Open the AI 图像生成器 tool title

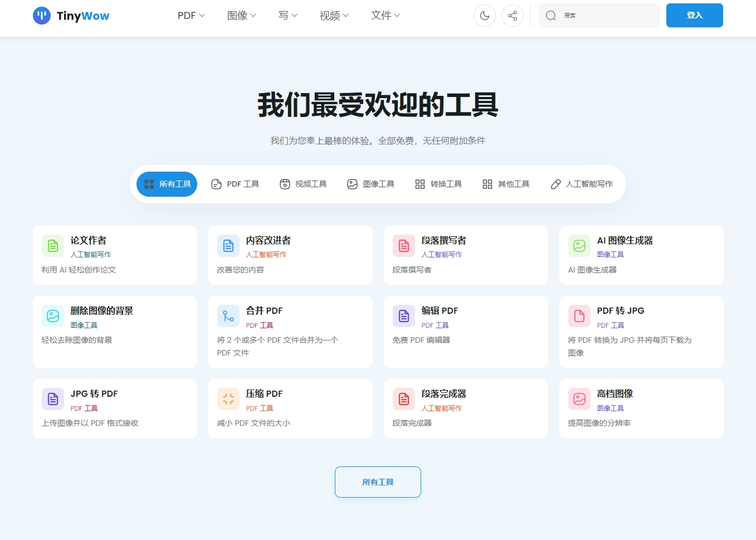(625, 240)
